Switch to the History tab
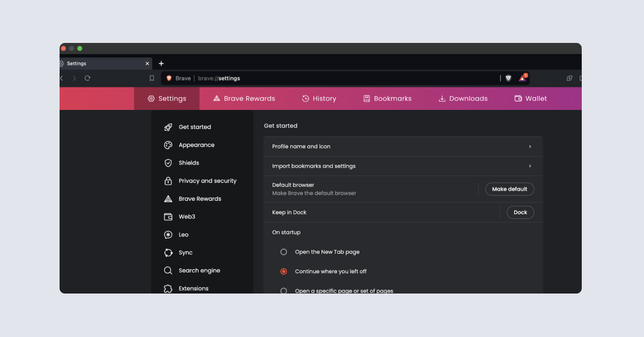Screen dimensions: 644x337 pyautogui.click(x=319, y=99)
